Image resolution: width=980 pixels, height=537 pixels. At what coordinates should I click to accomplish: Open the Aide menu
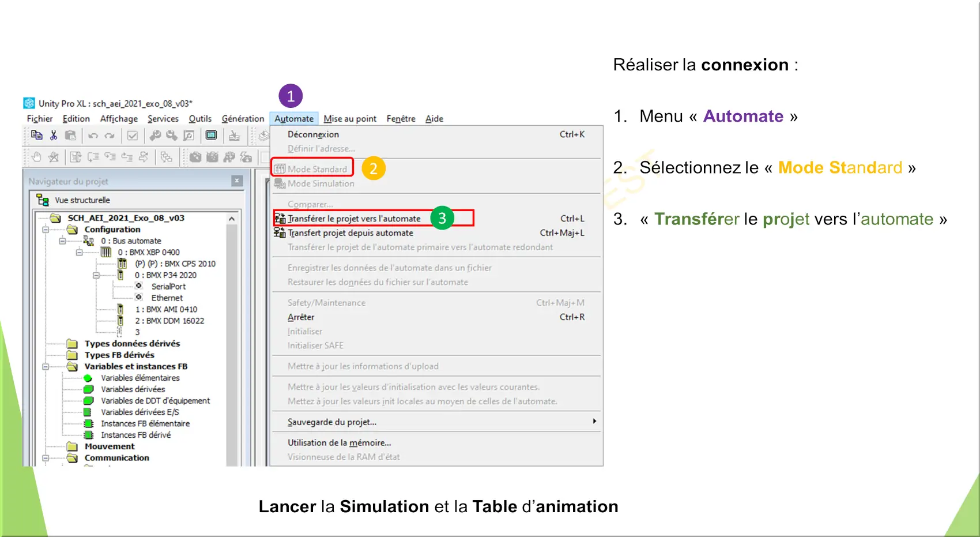[434, 119]
